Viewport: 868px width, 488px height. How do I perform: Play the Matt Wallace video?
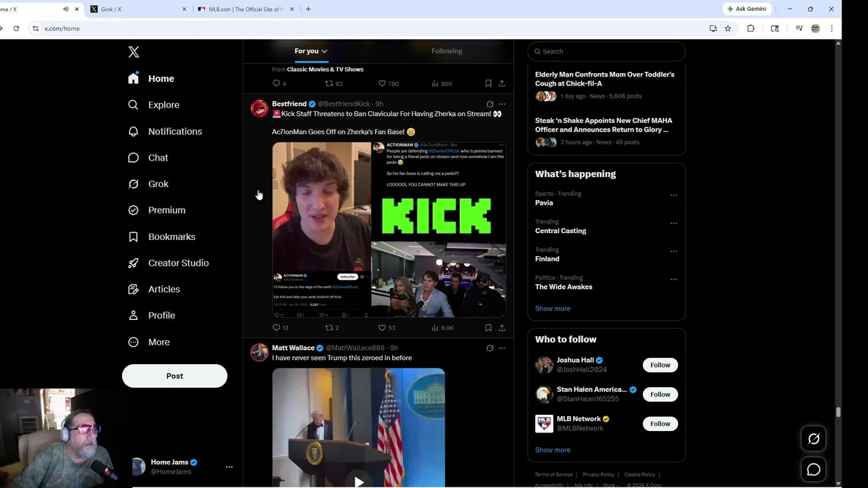(359, 481)
